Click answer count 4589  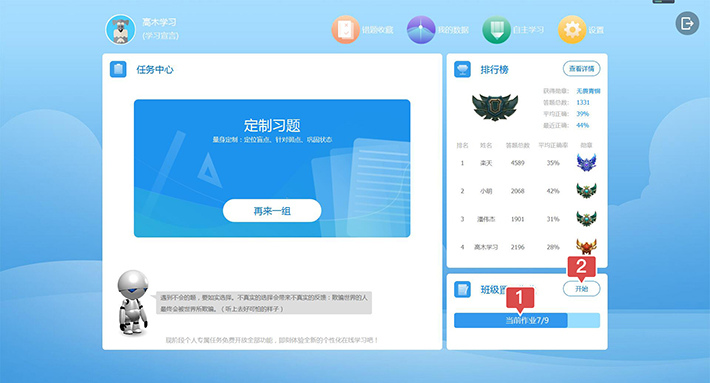518,163
